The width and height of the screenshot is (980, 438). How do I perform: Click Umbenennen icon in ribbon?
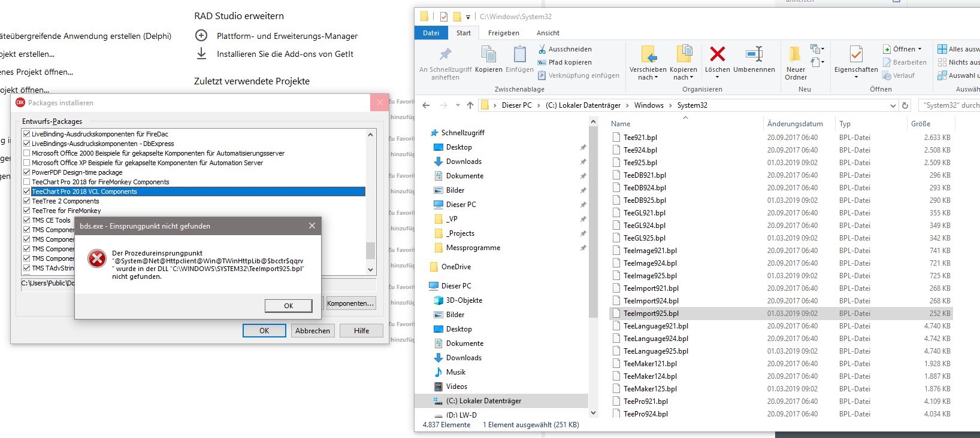pyautogui.click(x=754, y=54)
